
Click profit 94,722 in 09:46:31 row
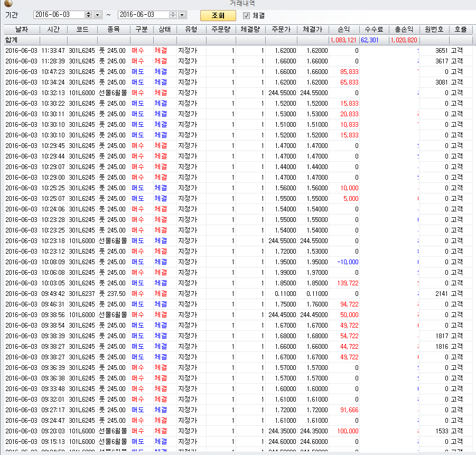349,304
